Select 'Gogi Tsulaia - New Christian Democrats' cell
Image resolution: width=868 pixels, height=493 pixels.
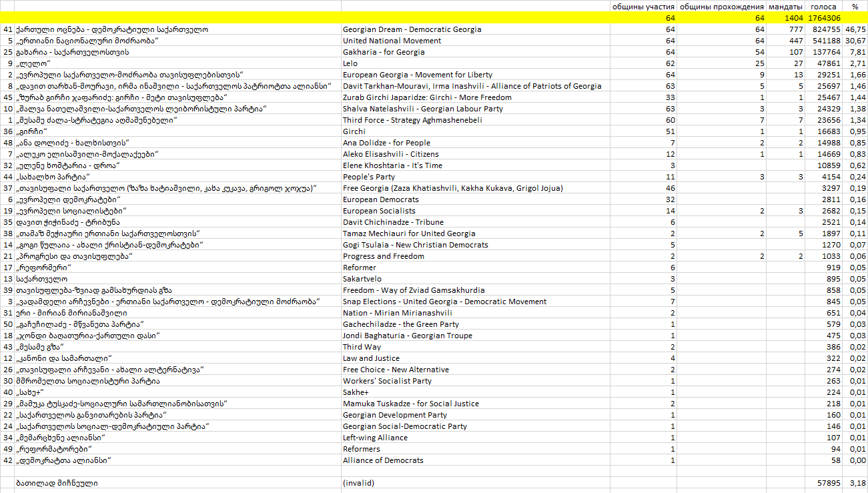click(x=476, y=245)
